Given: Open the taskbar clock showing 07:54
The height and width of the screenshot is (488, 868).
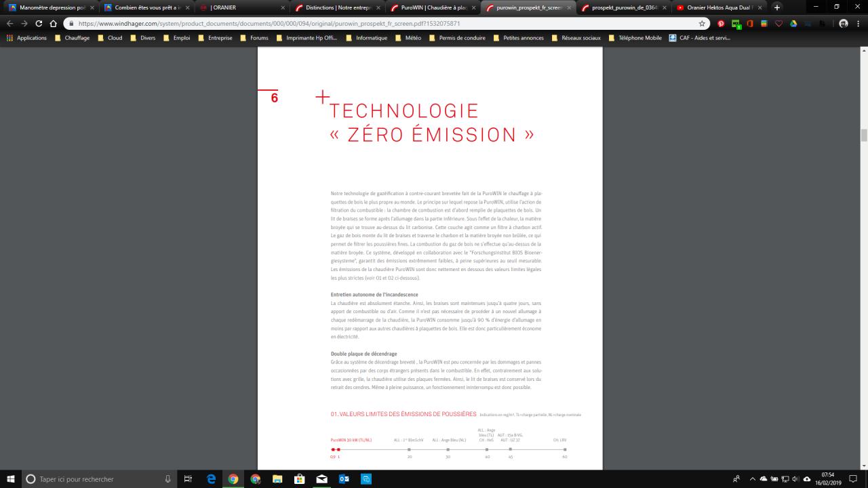Looking at the screenshot, I should pos(827,479).
